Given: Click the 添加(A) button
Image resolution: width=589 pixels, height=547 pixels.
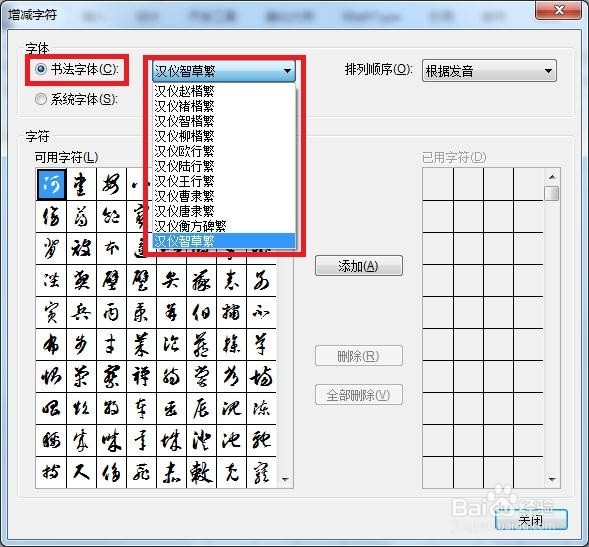Looking at the screenshot, I should pyautogui.click(x=359, y=266).
